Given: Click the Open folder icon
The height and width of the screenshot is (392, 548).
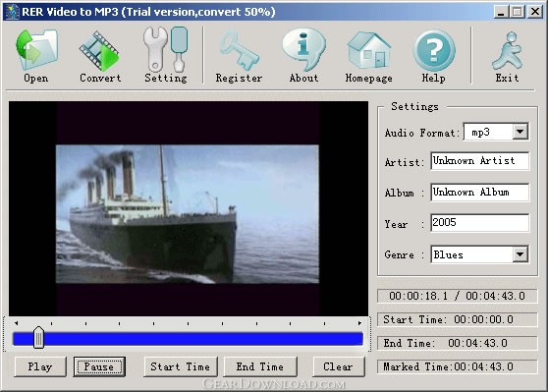Looking at the screenshot, I should point(36,50).
